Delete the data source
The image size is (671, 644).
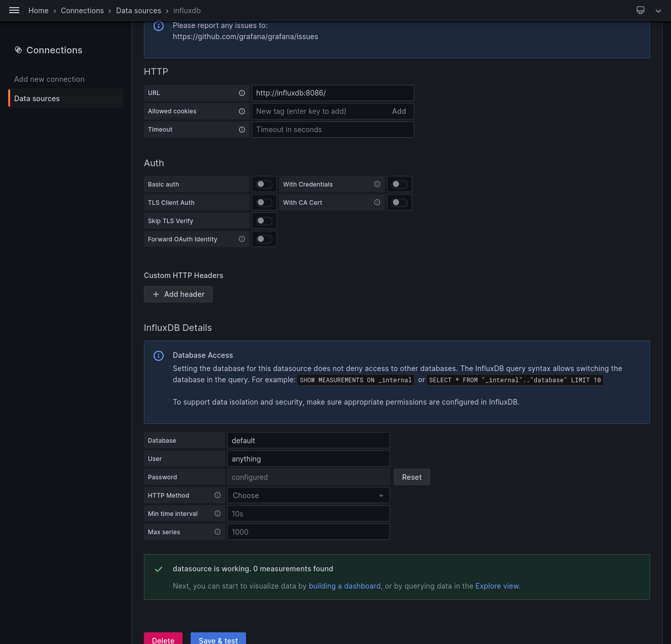point(163,639)
